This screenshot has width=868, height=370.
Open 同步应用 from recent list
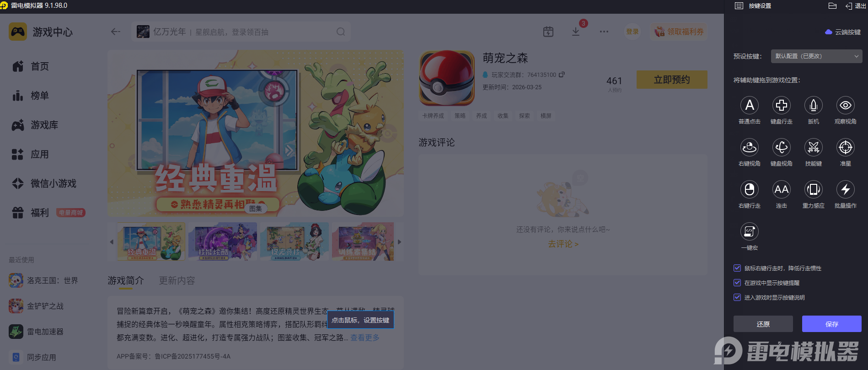(x=32, y=357)
